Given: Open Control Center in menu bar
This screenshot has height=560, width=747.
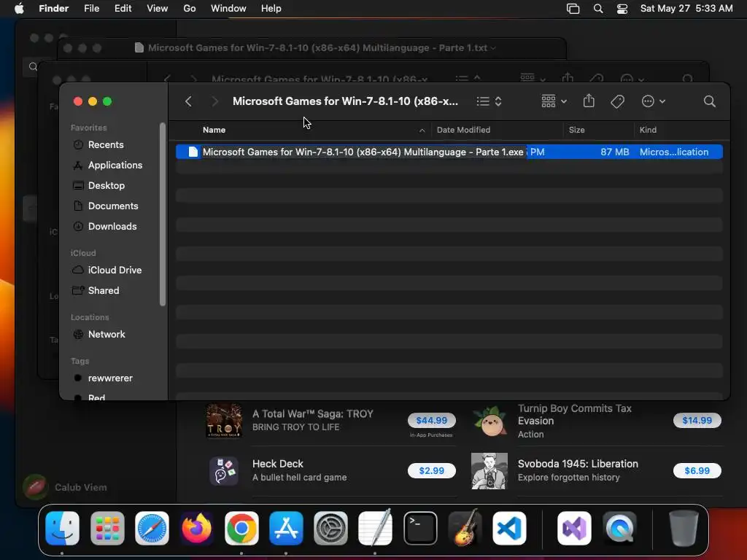Looking at the screenshot, I should tap(622, 9).
